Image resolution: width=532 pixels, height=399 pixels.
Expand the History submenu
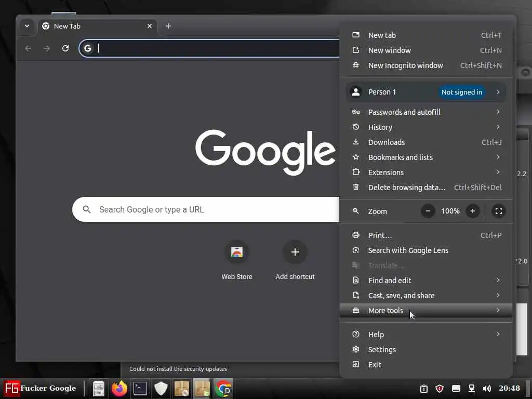pyautogui.click(x=426, y=127)
